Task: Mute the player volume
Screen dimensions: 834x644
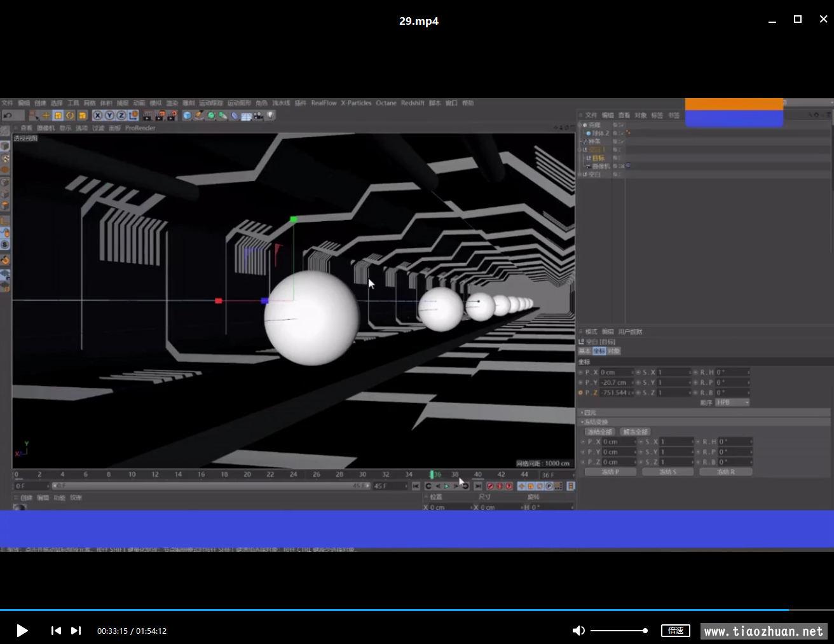Action: [578, 631]
